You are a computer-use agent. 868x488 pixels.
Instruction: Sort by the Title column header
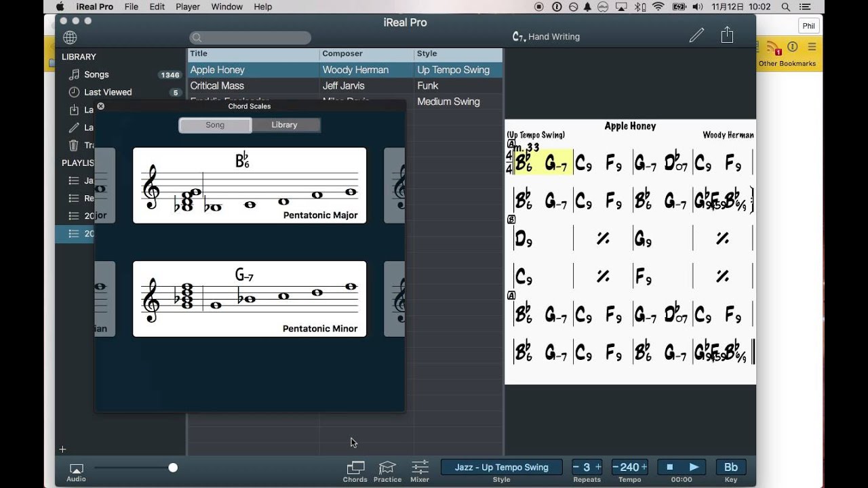pyautogui.click(x=253, y=54)
